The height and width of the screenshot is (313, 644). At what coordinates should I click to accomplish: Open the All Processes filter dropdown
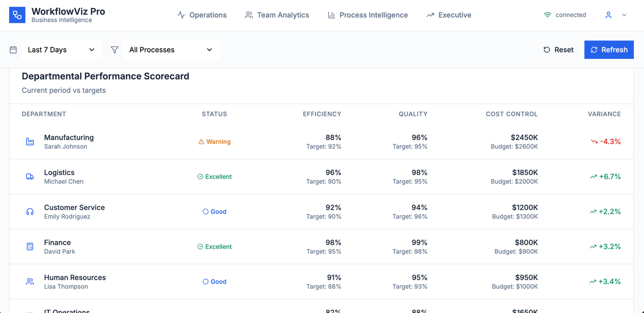coord(171,50)
